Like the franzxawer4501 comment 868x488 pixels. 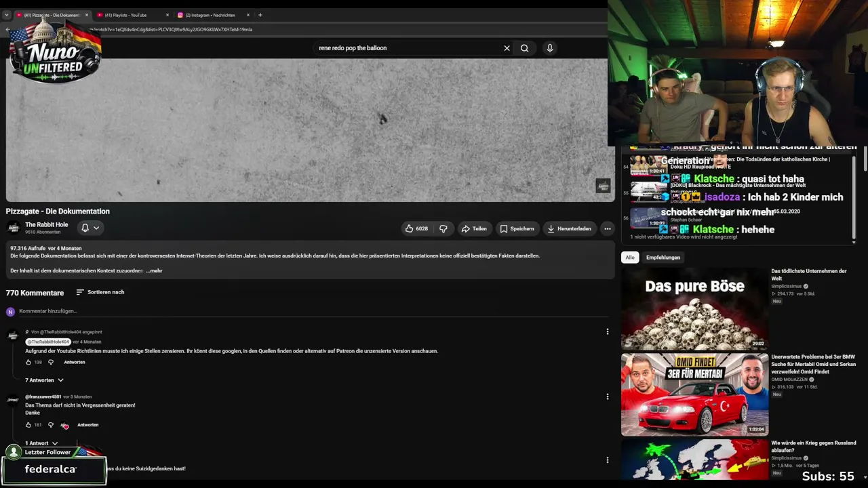[28, 425]
